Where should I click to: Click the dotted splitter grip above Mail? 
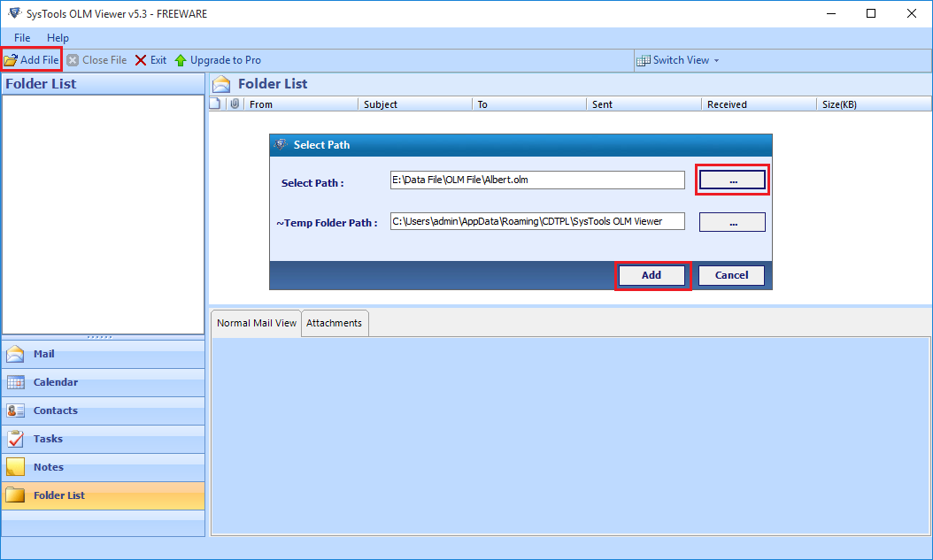pos(99,337)
